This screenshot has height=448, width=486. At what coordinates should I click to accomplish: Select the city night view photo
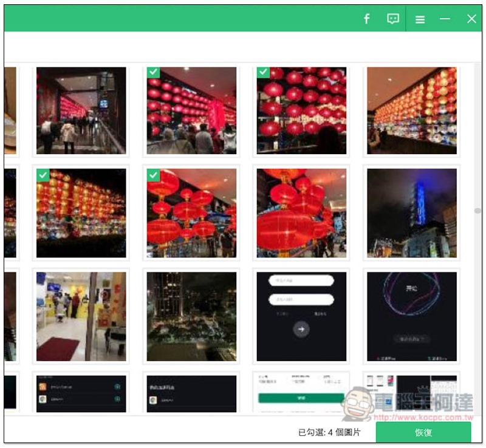tap(191, 317)
